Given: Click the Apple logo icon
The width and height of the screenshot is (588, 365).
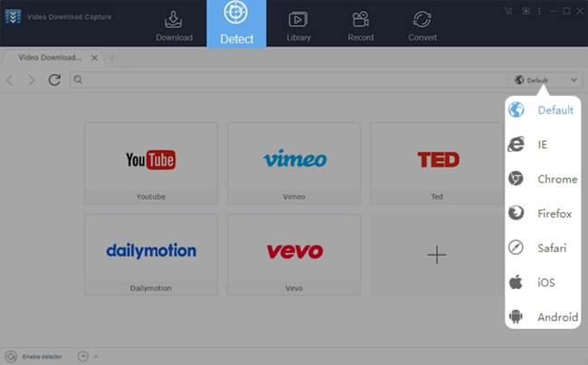Looking at the screenshot, I should tap(516, 282).
